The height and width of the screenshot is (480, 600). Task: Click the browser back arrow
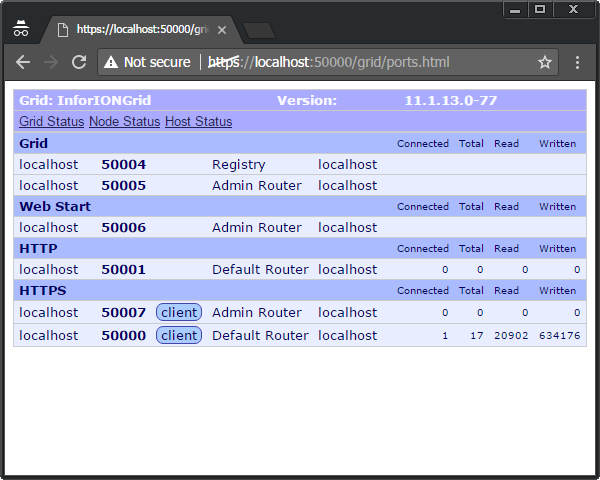pyautogui.click(x=22, y=62)
